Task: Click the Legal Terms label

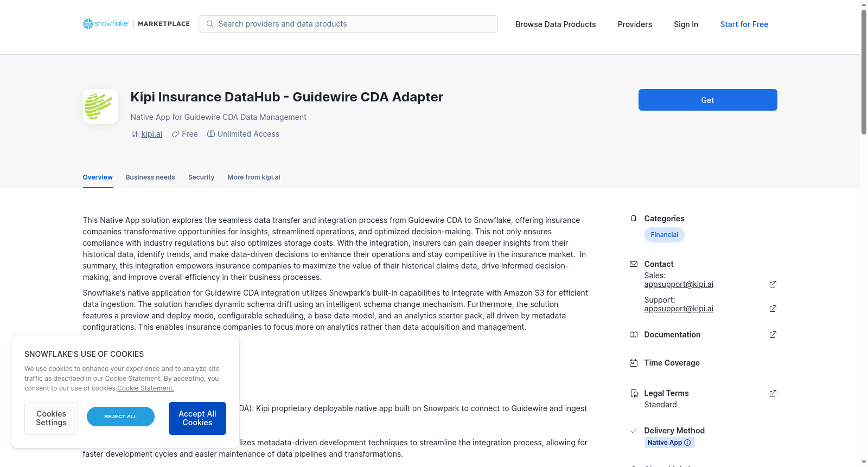Action: [666, 393]
